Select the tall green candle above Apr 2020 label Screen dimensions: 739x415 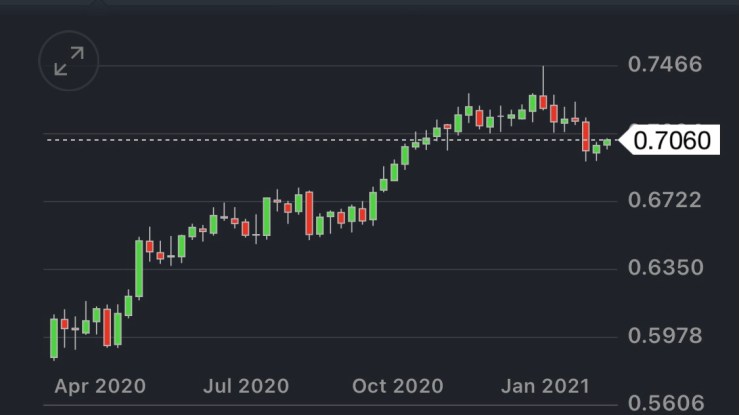tap(139, 268)
